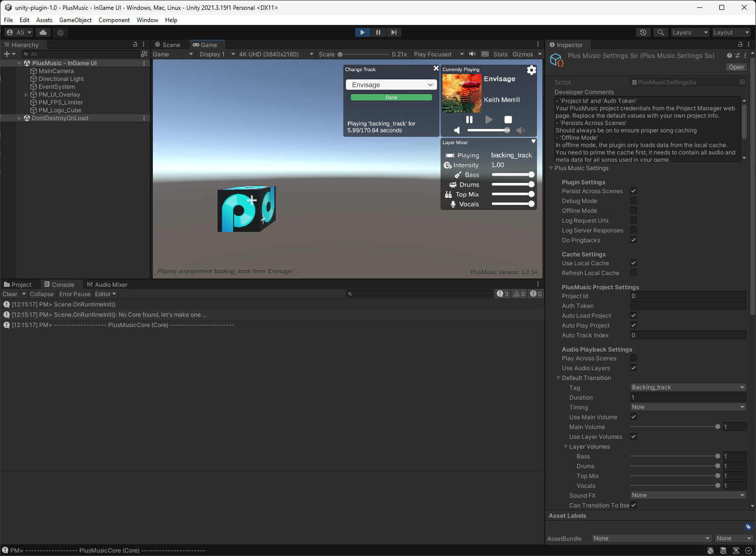Click the Open asset button
Image resolution: width=756 pixels, height=556 pixels.
click(x=736, y=67)
